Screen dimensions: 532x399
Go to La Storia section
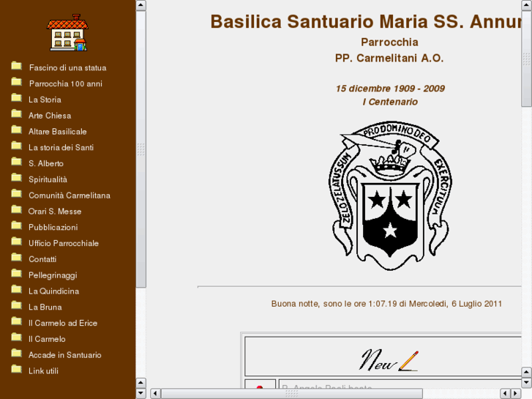[45, 100]
